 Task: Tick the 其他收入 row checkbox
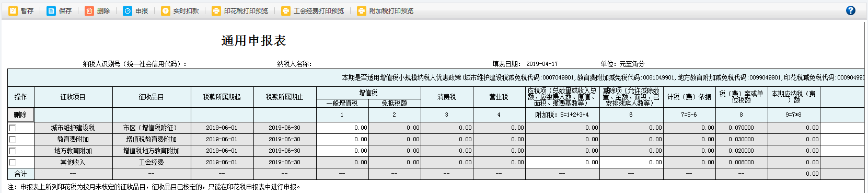(x=13, y=162)
